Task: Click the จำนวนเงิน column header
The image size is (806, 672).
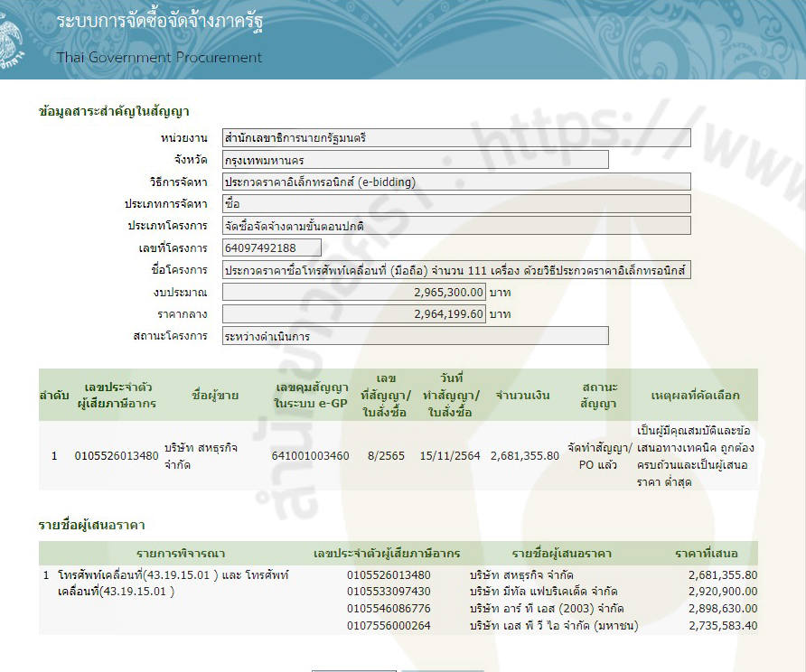Action: click(x=524, y=396)
